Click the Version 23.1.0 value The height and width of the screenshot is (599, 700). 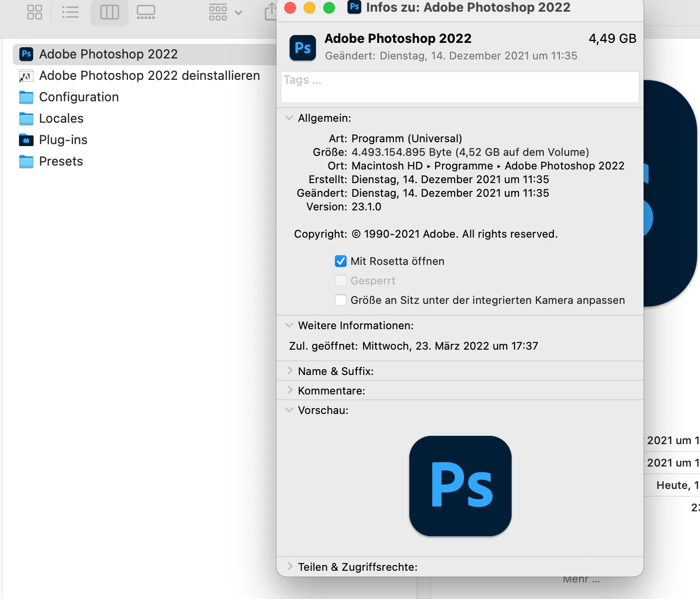367,207
